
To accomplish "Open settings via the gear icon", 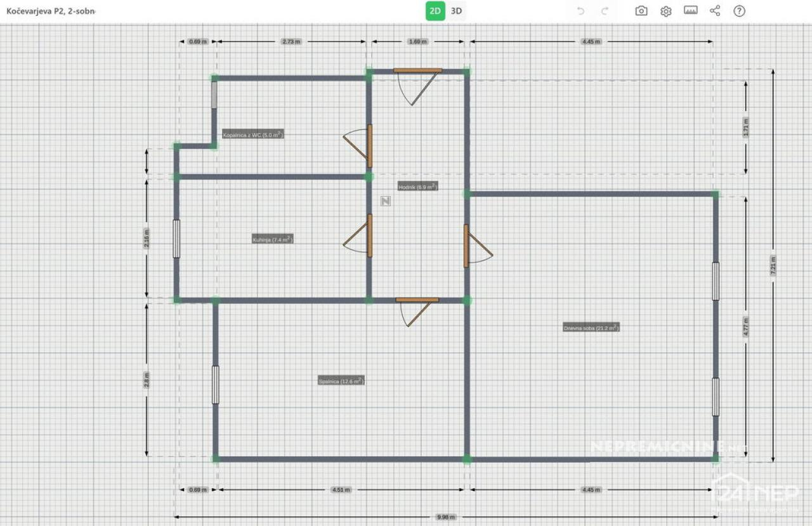I will click(x=665, y=11).
